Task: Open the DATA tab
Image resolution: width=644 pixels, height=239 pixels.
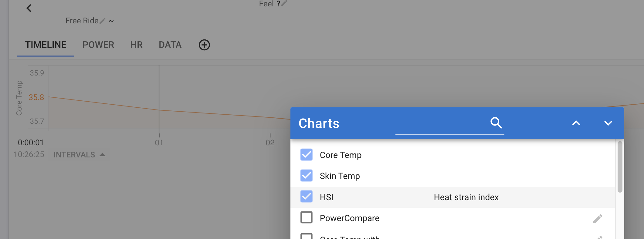Action: click(x=170, y=45)
